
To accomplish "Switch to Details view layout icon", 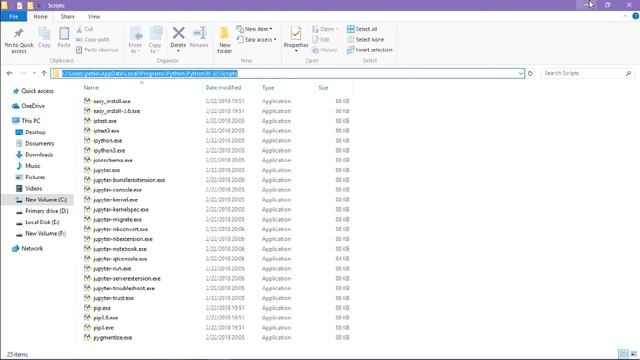I will click(623, 353).
